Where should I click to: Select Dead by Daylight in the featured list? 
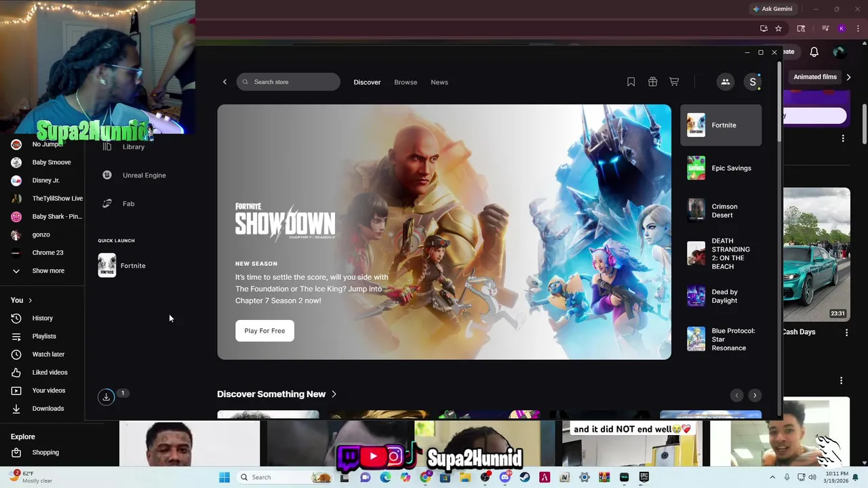[x=721, y=296]
